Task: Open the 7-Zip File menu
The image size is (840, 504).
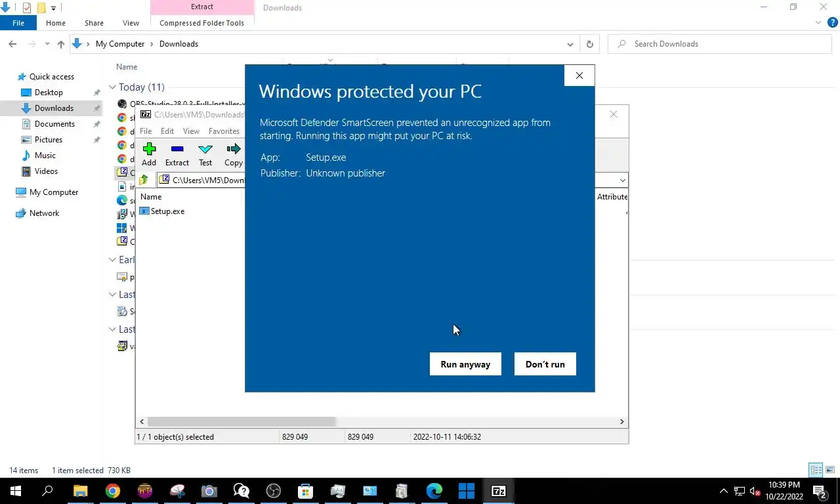Action: coord(146,131)
